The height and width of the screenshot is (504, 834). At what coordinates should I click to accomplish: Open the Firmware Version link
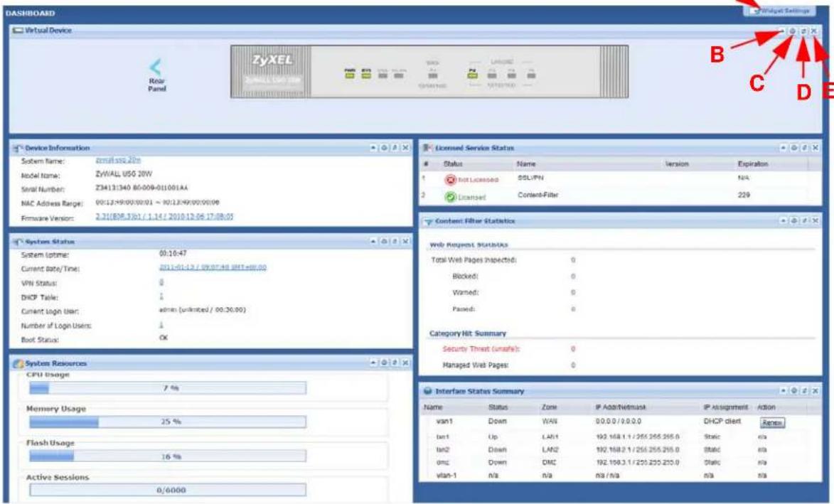pyautogui.click(x=164, y=216)
